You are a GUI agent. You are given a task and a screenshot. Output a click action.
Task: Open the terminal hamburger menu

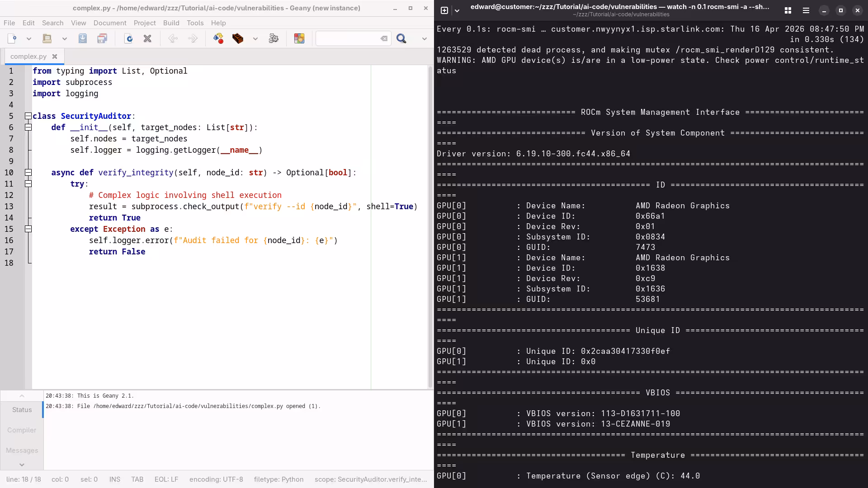(806, 10)
